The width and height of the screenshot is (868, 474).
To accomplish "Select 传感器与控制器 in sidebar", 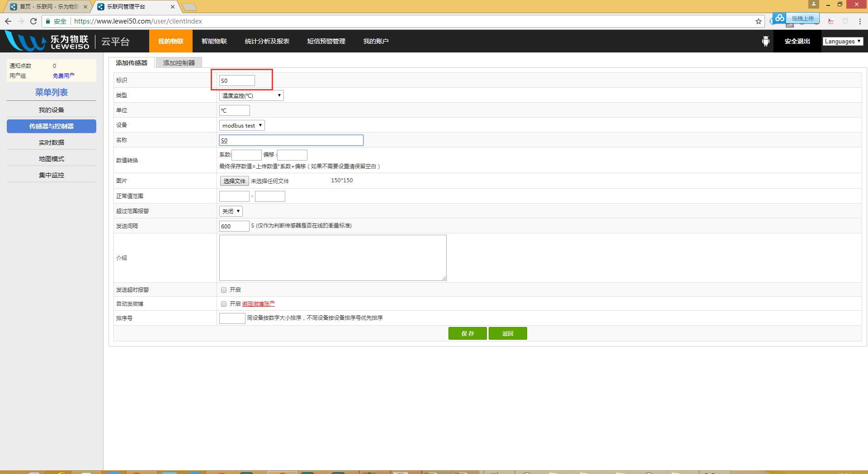I will (52, 126).
